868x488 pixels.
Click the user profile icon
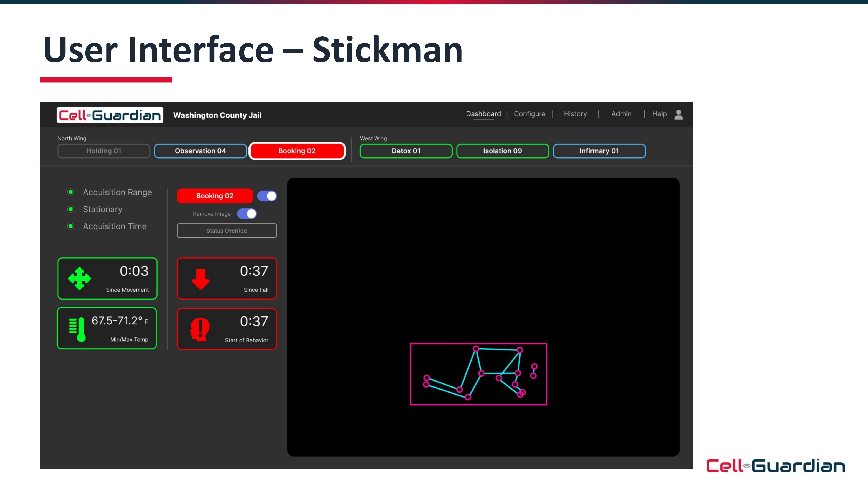tap(678, 115)
